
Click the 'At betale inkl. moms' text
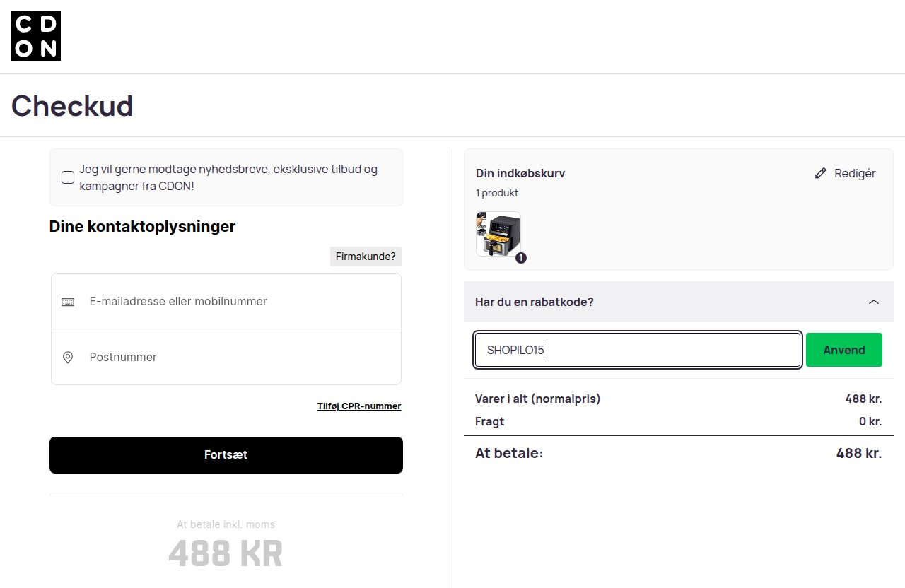pyautogui.click(x=226, y=524)
